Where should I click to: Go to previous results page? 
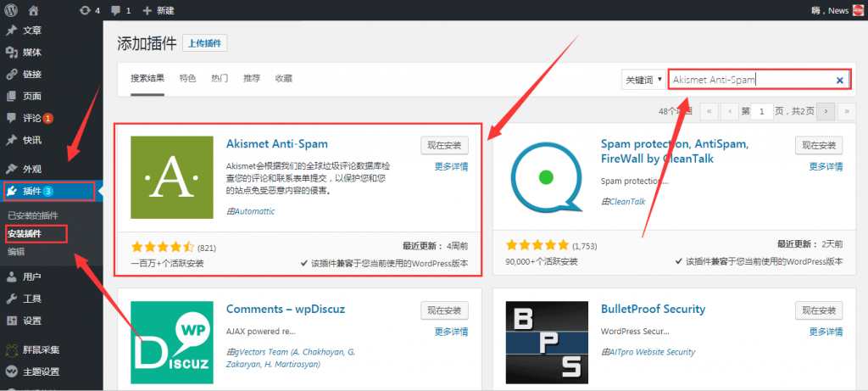click(x=730, y=111)
